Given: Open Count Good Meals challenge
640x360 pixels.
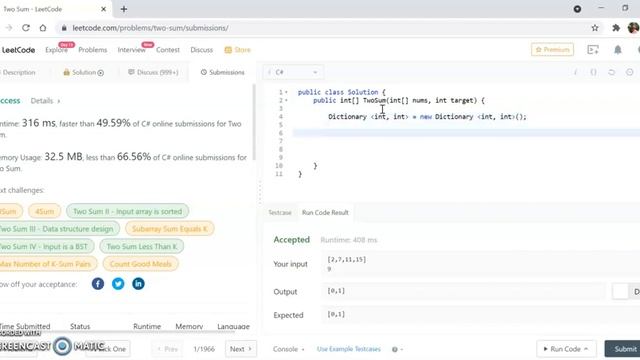Looking at the screenshot, I should point(140,264).
